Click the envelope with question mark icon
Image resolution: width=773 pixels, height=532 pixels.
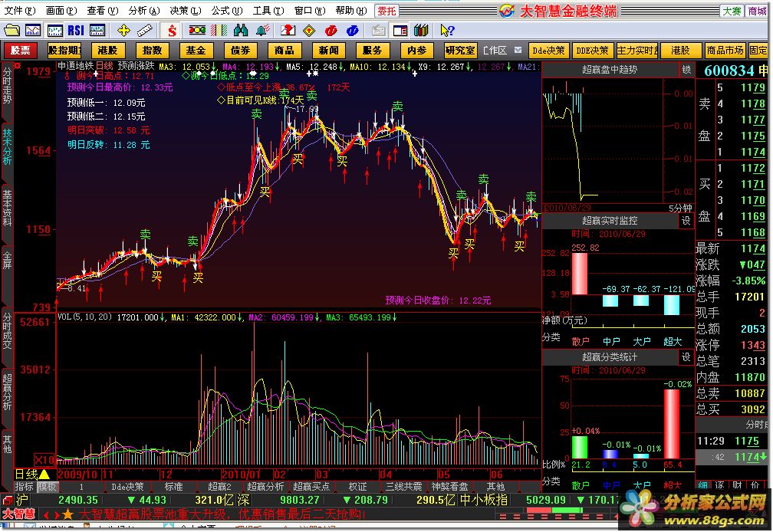[288, 31]
